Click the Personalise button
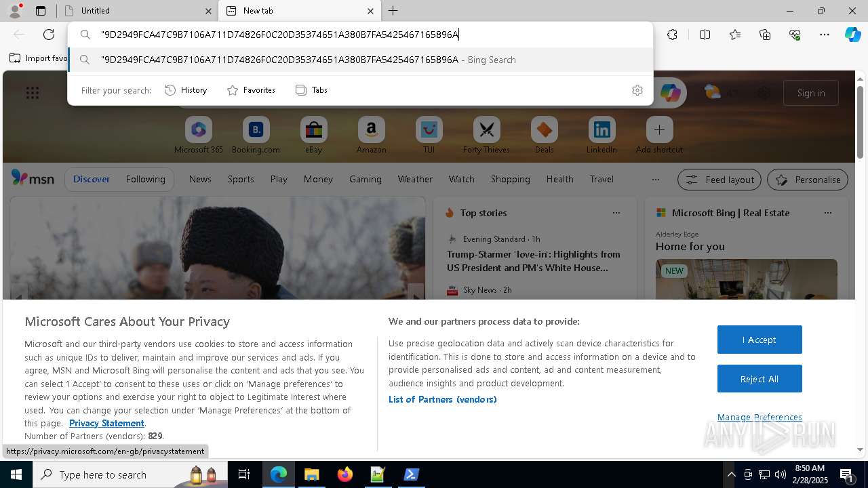Viewport: 868px width, 488px height. click(x=808, y=180)
